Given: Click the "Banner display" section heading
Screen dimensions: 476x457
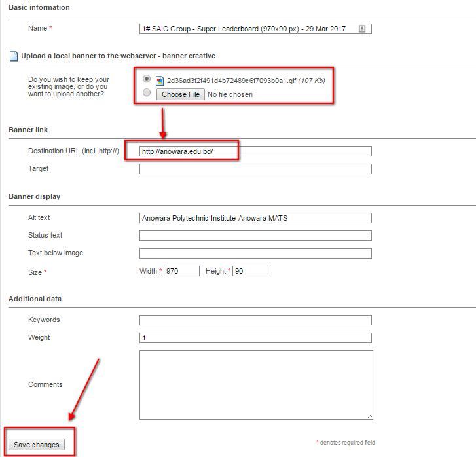Looking at the screenshot, I should point(35,197).
